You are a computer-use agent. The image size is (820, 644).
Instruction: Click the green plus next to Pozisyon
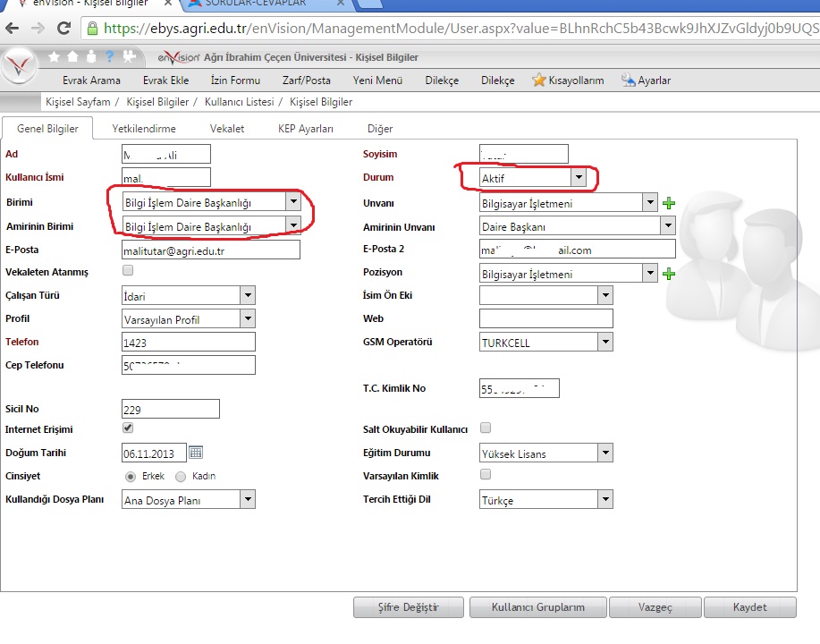click(669, 273)
